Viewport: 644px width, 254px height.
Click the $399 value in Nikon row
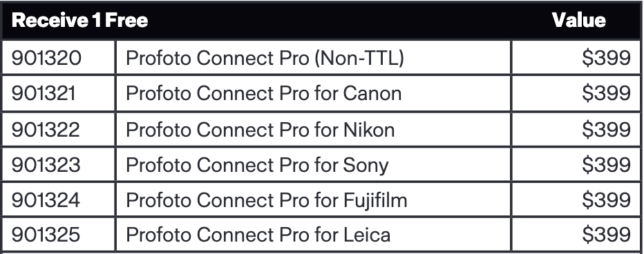(x=606, y=129)
